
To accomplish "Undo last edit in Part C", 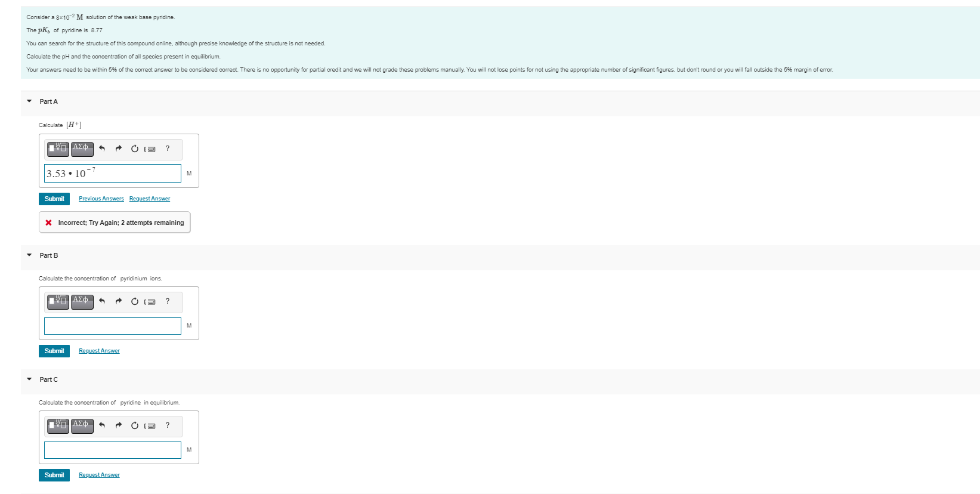I will click(x=102, y=425).
